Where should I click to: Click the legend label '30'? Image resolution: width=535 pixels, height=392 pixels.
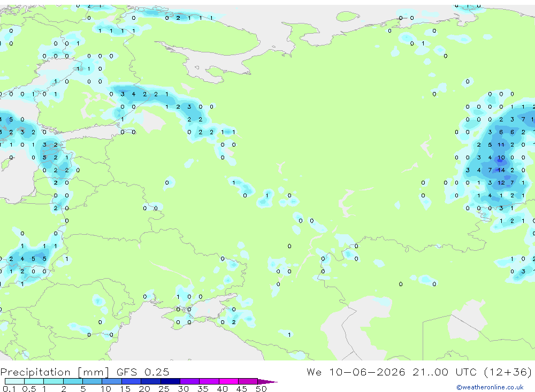[x=183, y=389]
